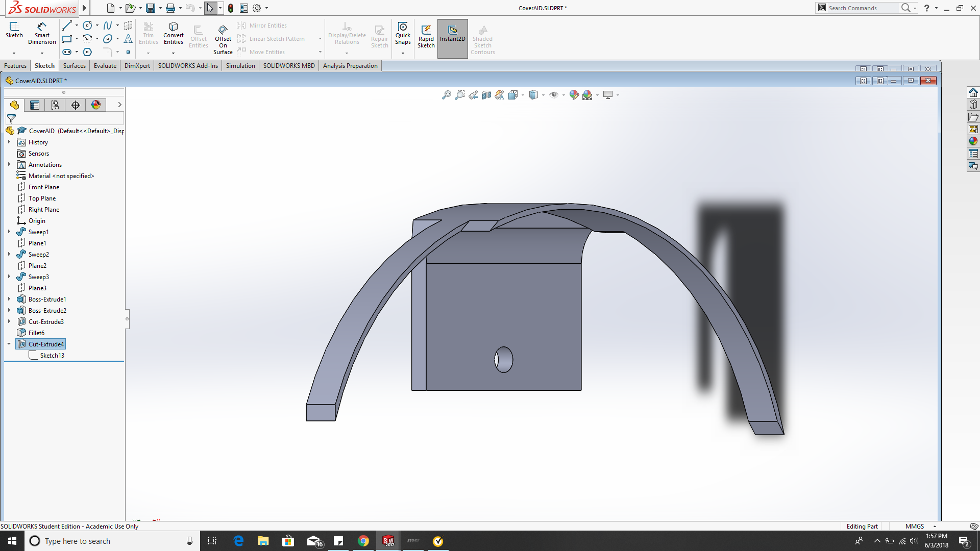Screen dimensions: 980x551
Task: Select the Line sketch tool
Action: click(x=67, y=26)
